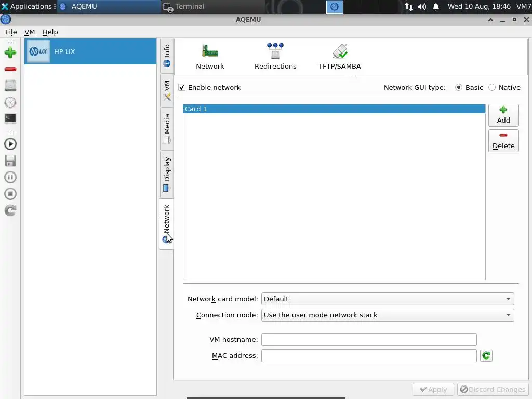The image size is (532, 399).
Task: Open the Redirections section
Action: (275, 57)
